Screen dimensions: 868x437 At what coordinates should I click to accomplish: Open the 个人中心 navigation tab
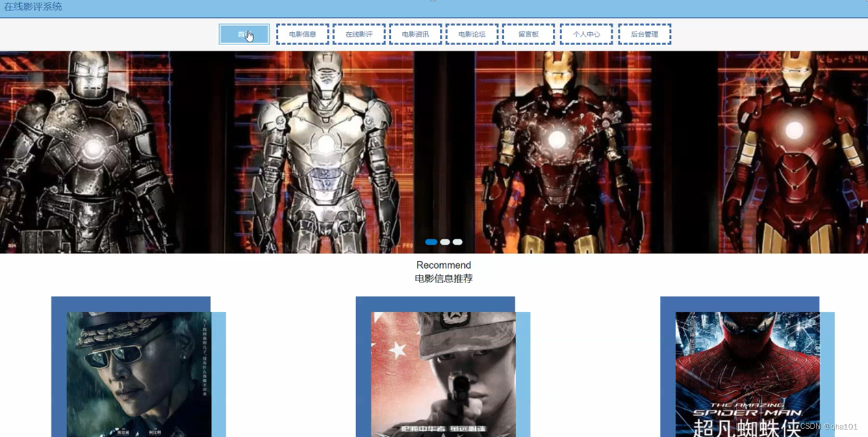(x=586, y=34)
